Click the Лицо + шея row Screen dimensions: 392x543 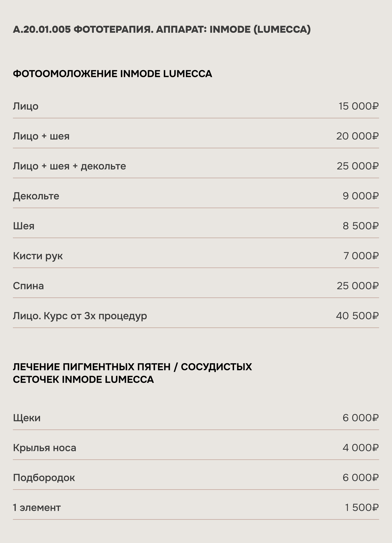(196, 136)
